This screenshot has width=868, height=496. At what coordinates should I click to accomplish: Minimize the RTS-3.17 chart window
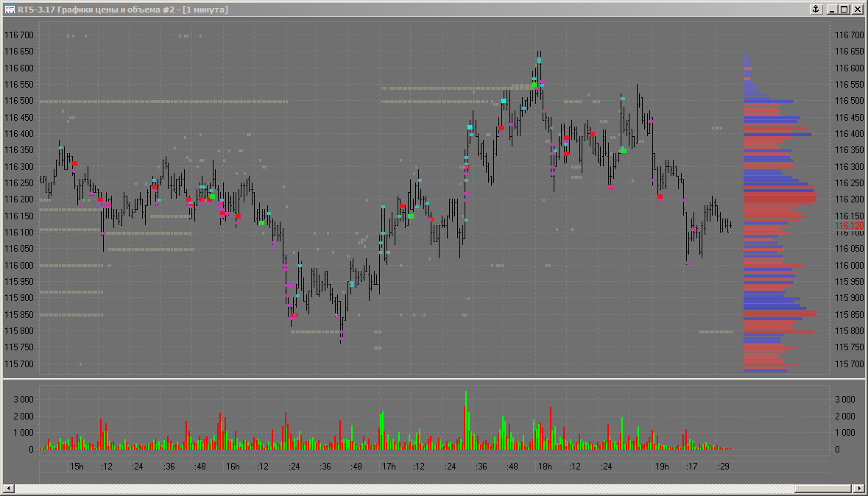tap(832, 10)
